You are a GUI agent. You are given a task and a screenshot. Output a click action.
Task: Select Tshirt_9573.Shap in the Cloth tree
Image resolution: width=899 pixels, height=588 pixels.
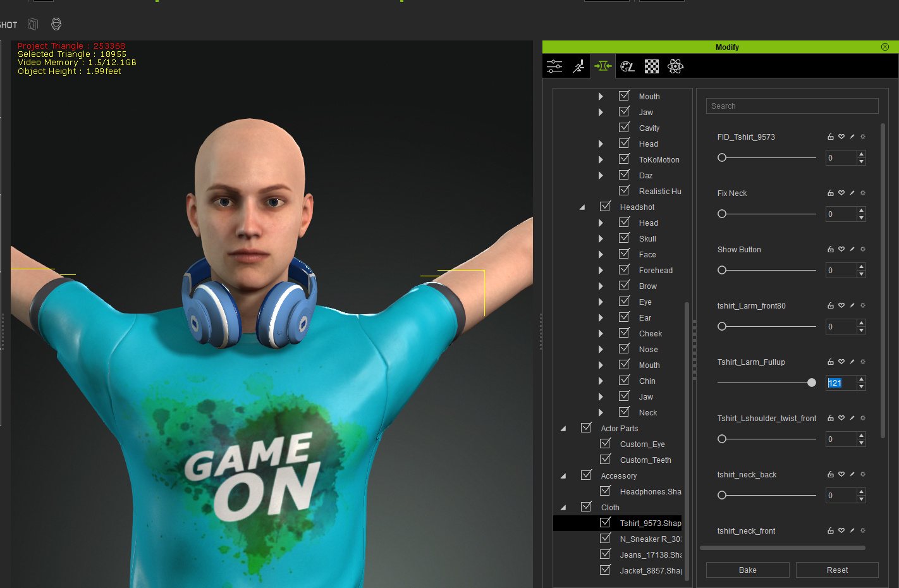click(650, 524)
